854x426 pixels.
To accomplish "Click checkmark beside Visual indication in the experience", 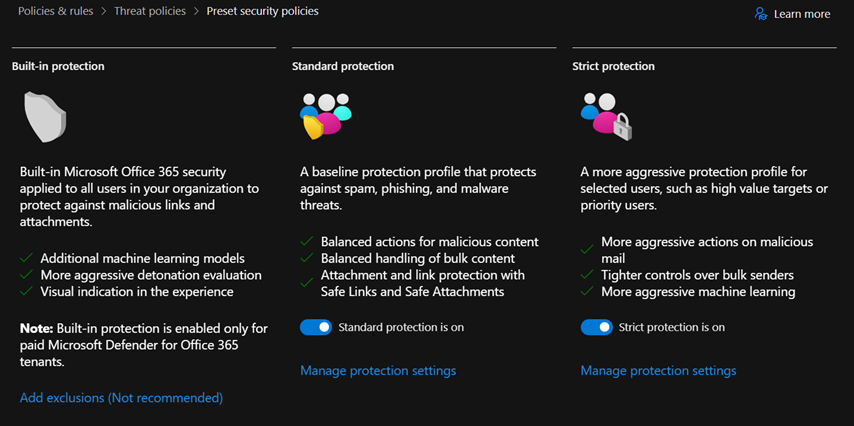I will [x=27, y=292].
